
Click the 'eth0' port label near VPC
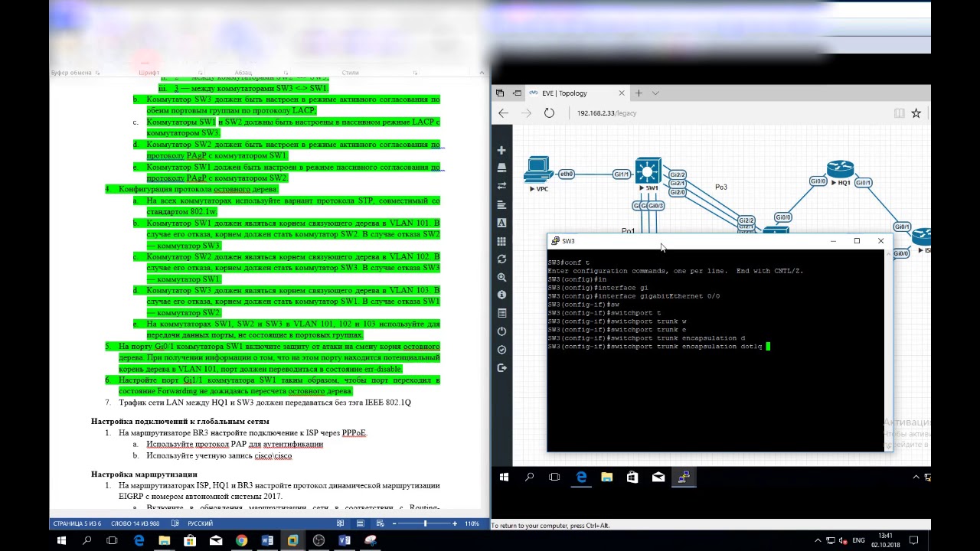click(x=567, y=174)
